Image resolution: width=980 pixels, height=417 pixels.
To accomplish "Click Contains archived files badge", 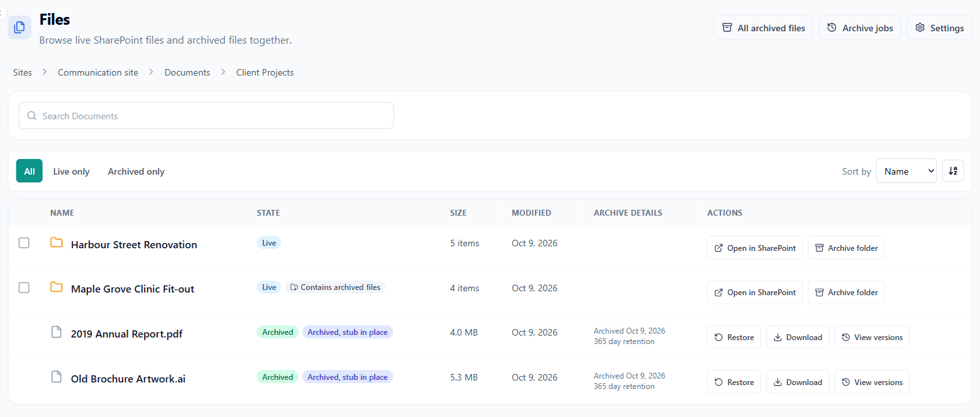I will click(335, 287).
